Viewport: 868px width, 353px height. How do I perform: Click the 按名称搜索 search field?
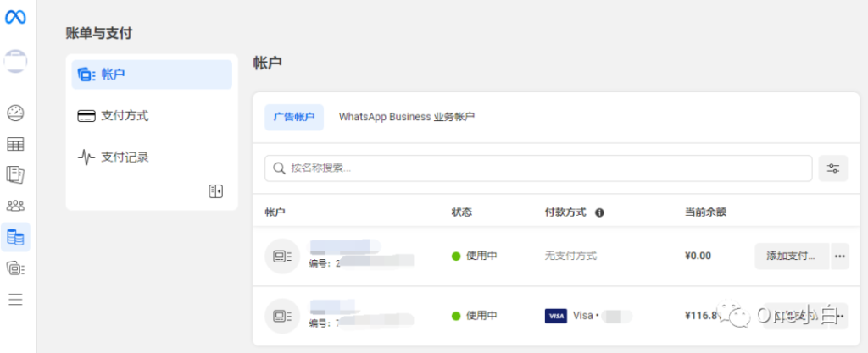(x=538, y=168)
